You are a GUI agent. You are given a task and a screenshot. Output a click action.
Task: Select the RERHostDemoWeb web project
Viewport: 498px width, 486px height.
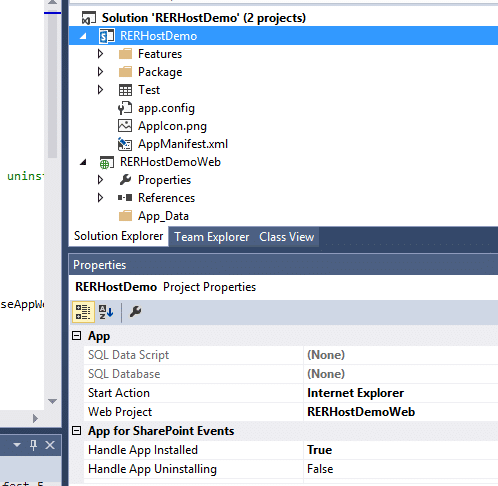(x=170, y=162)
